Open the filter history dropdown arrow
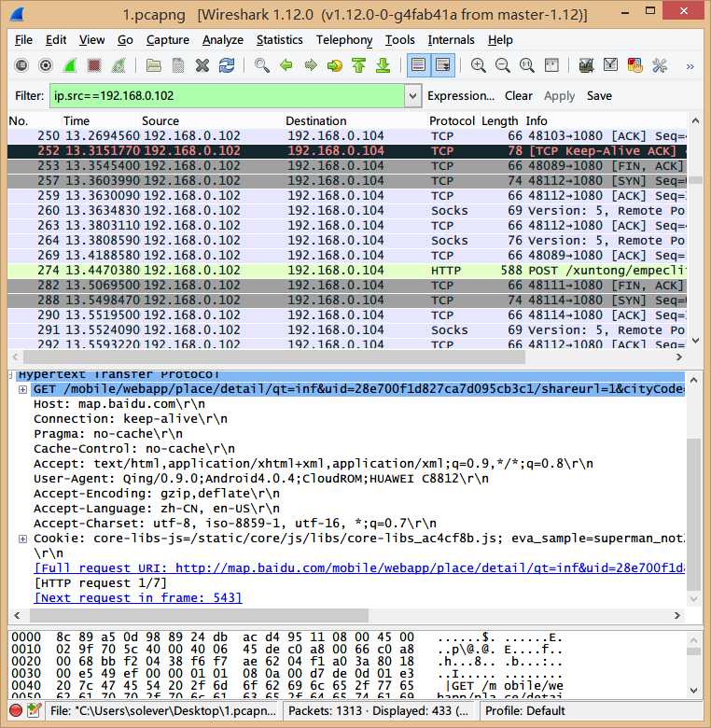Image resolution: width=711 pixels, height=728 pixels. pyautogui.click(x=413, y=95)
